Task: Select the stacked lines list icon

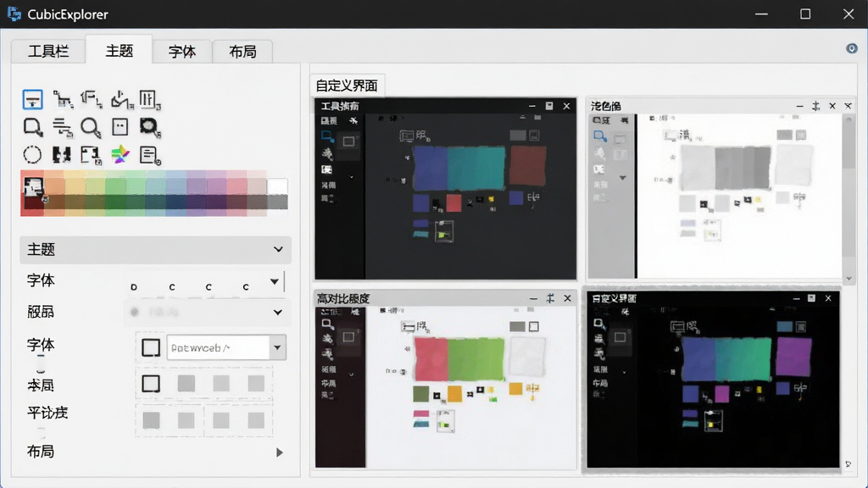Action: tap(62, 127)
